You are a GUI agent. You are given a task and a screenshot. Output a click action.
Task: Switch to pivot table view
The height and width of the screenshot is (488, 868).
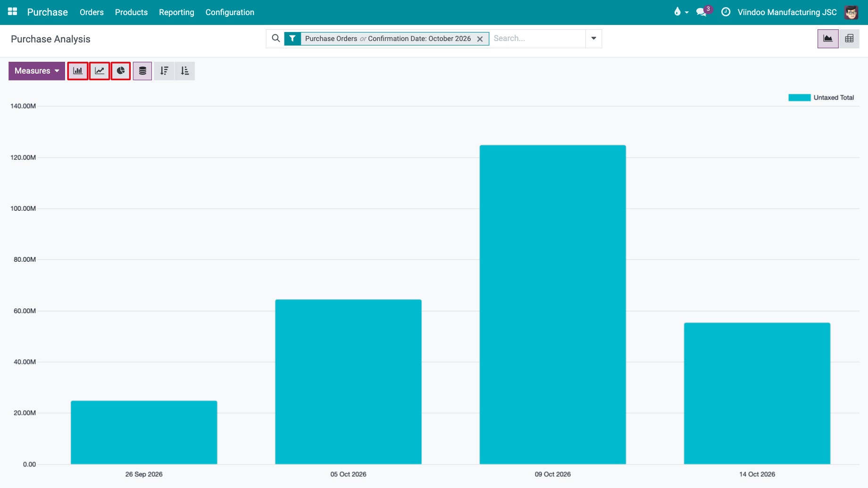(849, 39)
